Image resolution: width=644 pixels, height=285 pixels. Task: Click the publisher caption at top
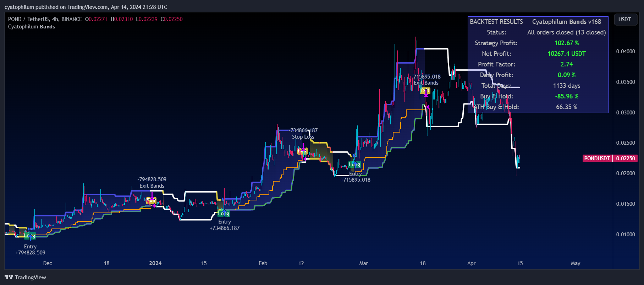click(x=86, y=7)
